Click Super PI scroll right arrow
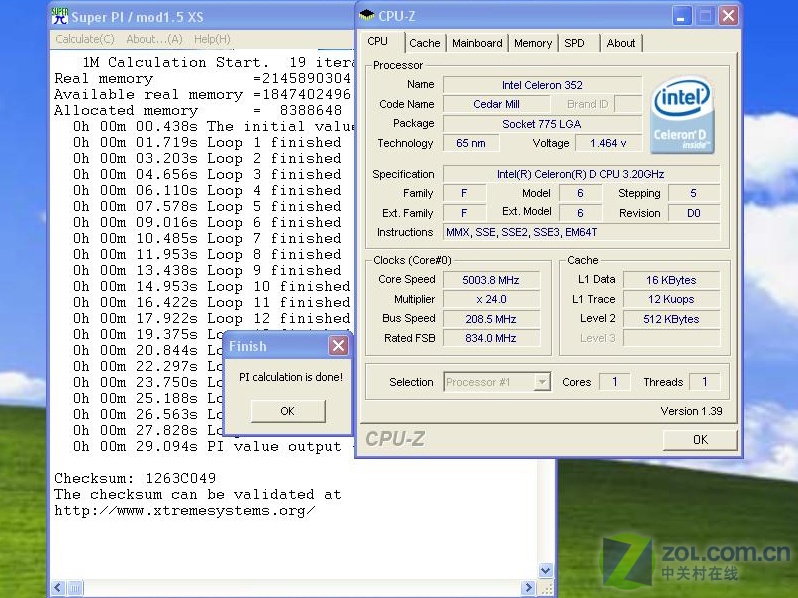798x598 pixels. click(529, 588)
